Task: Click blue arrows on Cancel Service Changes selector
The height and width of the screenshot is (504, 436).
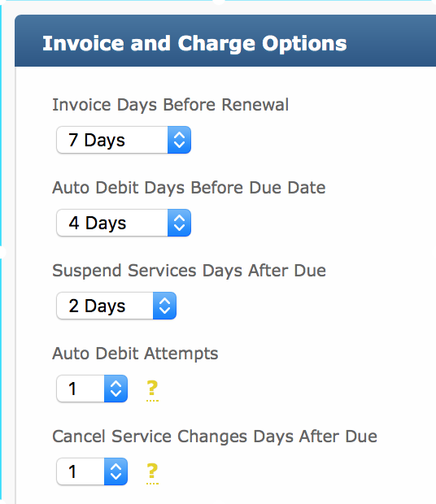Action: click(116, 471)
